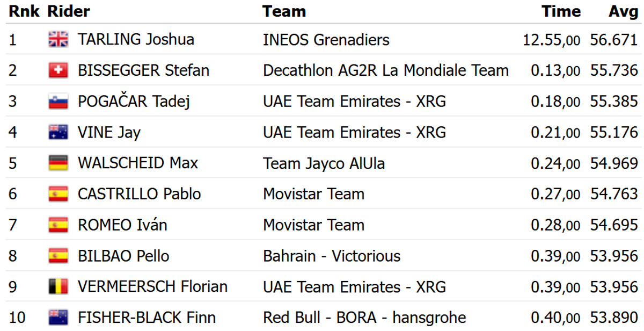Open rider BISSEGGER Stefan's profile

pos(143,70)
